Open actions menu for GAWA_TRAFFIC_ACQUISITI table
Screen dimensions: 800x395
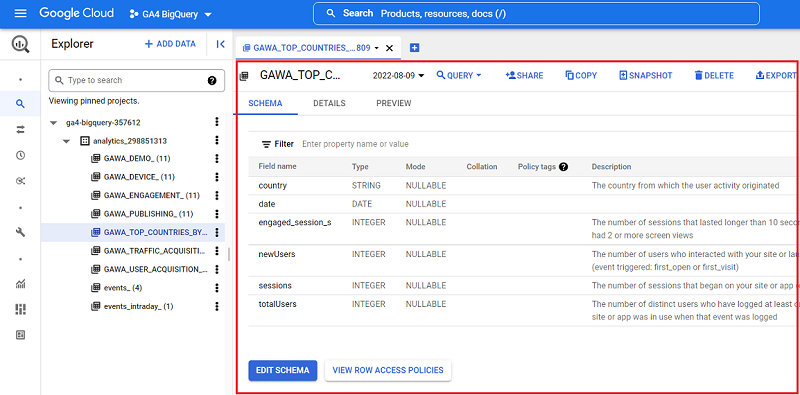point(217,251)
